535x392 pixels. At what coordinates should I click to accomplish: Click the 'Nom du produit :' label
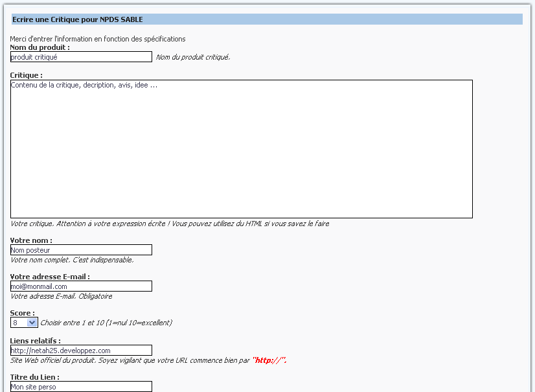click(x=40, y=47)
